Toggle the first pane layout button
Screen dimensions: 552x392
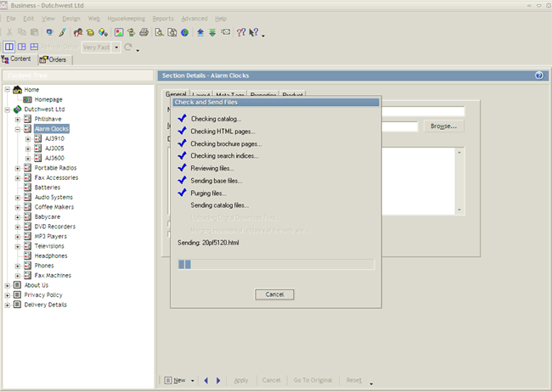coord(9,47)
